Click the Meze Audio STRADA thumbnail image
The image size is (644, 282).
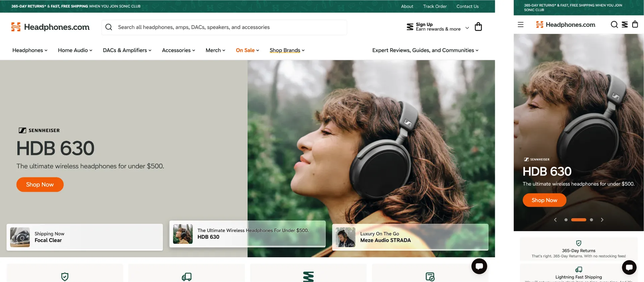pyautogui.click(x=345, y=237)
